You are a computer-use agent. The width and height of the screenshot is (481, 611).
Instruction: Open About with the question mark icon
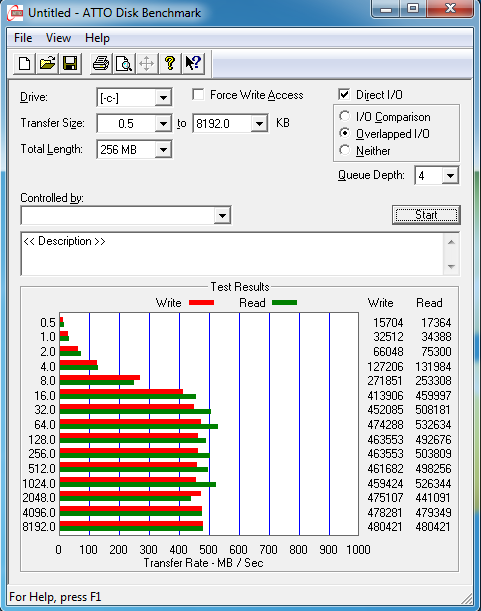pyautogui.click(x=170, y=63)
